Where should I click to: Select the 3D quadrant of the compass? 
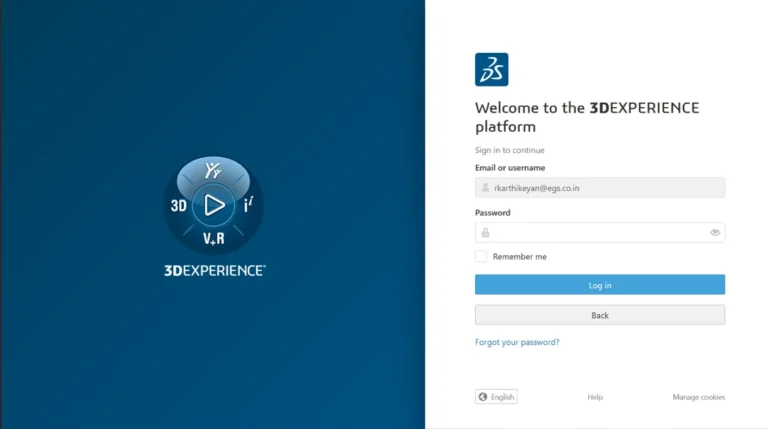[179, 206]
